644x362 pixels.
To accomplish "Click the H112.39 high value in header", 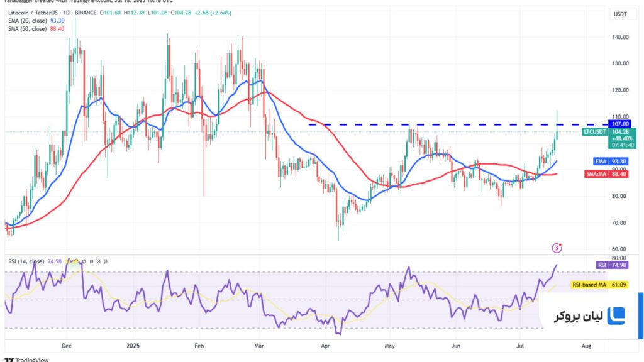I will 135,13.
